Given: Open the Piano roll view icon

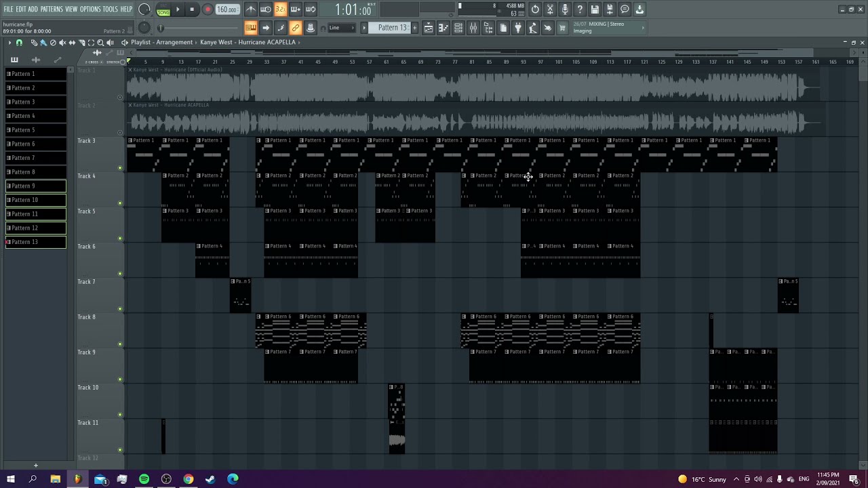Looking at the screenshot, I should coord(443,28).
